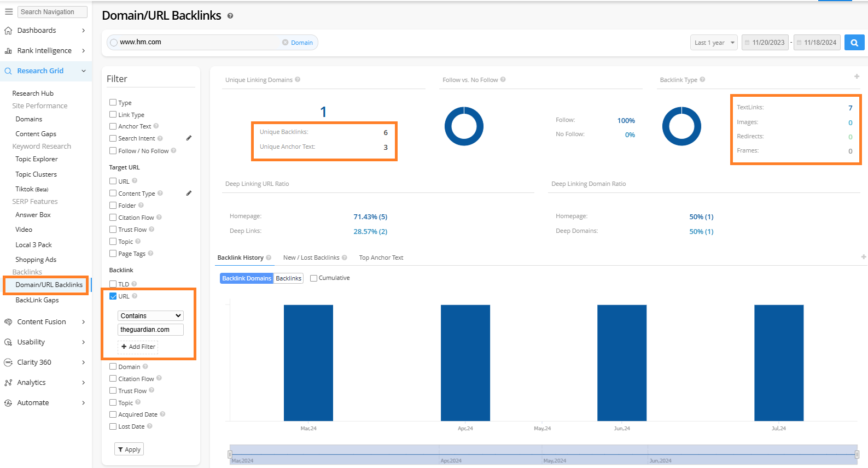The width and height of the screenshot is (868, 468).
Task: Clear the Domain tag using the x icon
Action: click(x=285, y=43)
